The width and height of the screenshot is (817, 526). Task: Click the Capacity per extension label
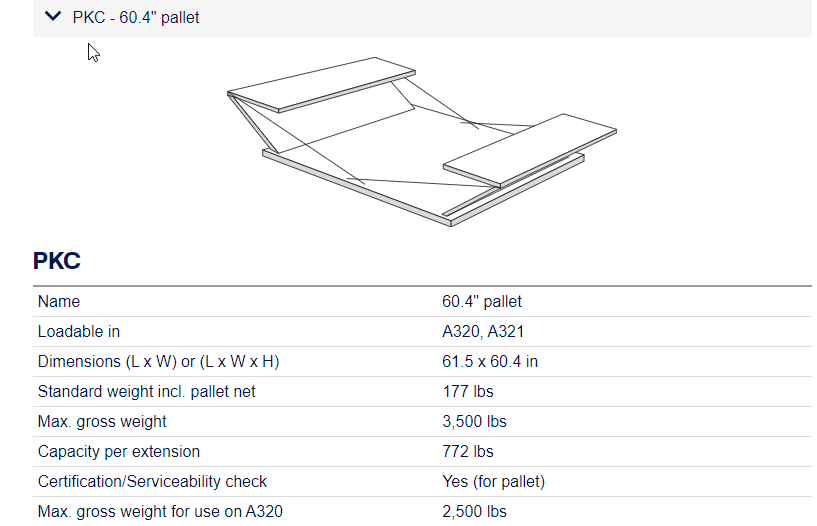[119, 452]
